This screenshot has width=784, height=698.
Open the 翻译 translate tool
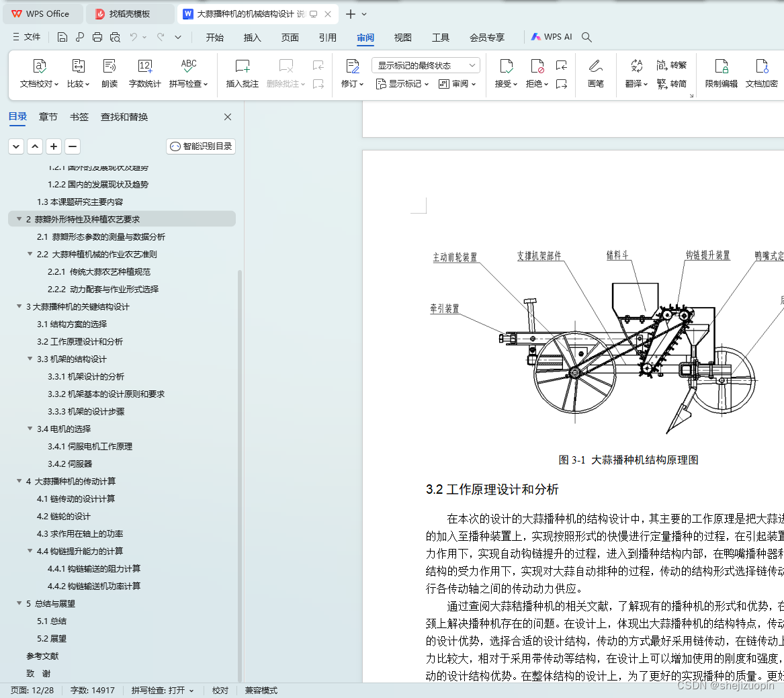(636, 73)
